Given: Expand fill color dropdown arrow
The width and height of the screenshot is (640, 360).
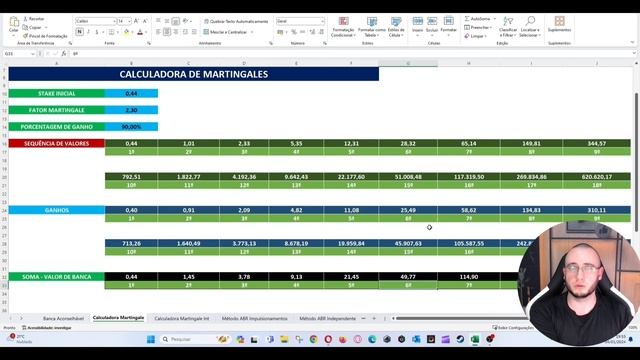Looking at the screenshot, I should pos(132,32).
